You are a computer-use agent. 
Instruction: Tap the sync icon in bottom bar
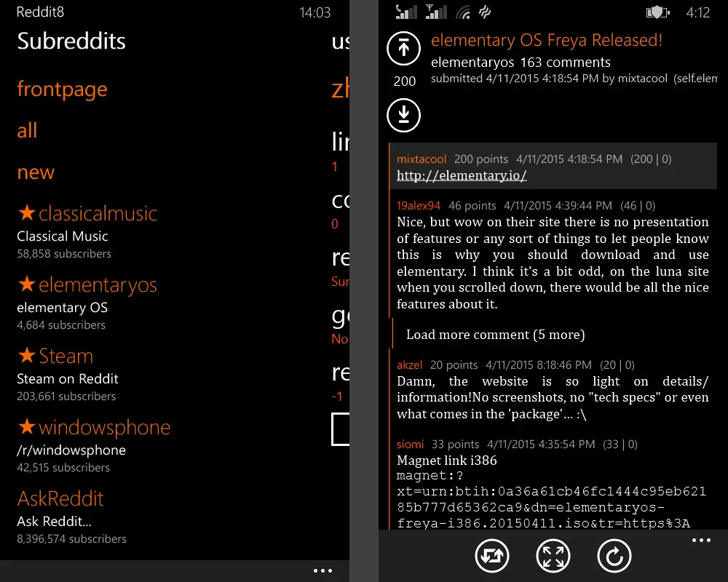(x=492, y=557)
